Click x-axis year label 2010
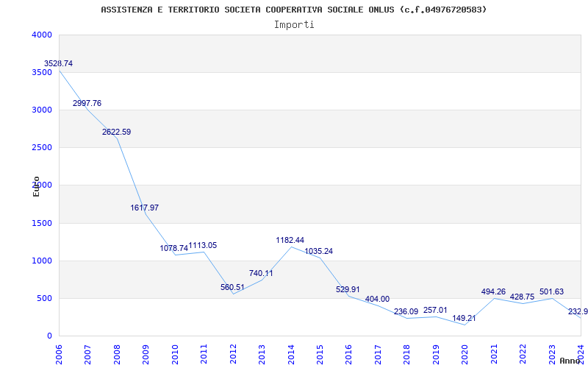The height and width of the screenshot is (368, 588). pos(175,355)
